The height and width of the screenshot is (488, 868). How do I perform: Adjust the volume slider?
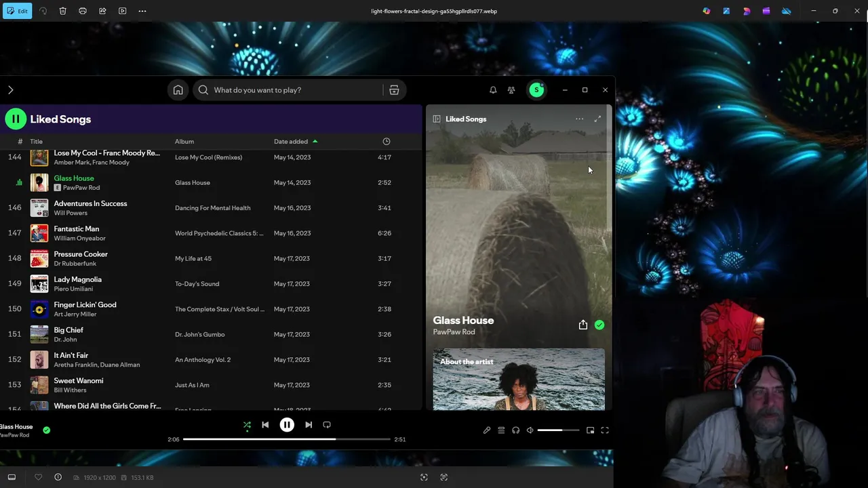click(559, 430)
